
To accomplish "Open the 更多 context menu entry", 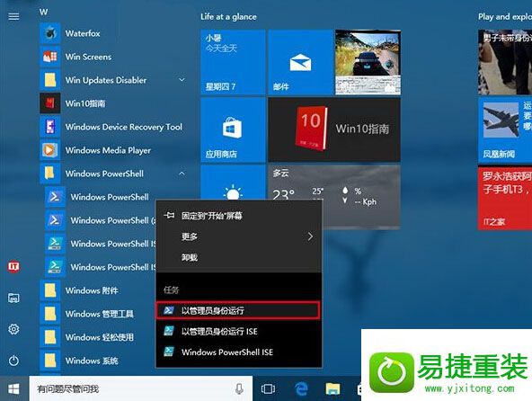I will [x=238, y=236].
